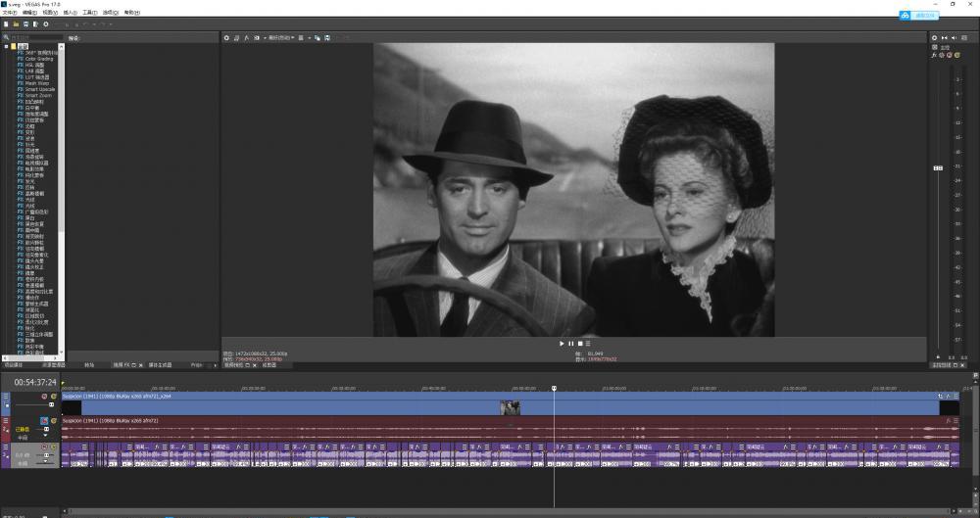980x518 pixels.
Task: Solo the purple audio track
Action: pos(53,447)
